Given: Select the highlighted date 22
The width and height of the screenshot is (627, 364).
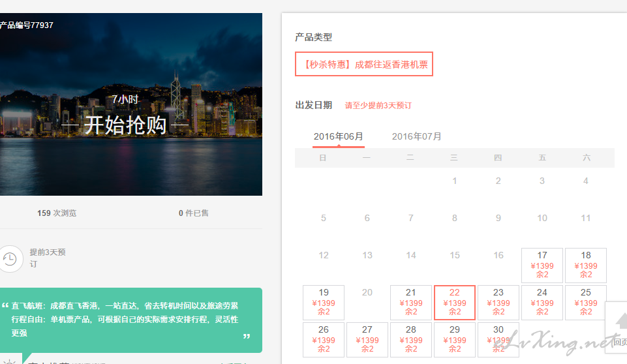Looking at the screenshot, I should [x=455, y=303].
